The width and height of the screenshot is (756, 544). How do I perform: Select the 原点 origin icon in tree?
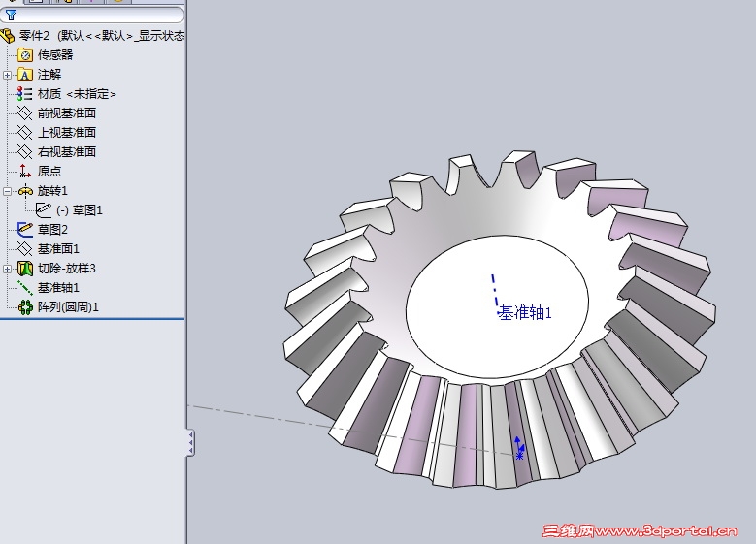coord(25,171)
